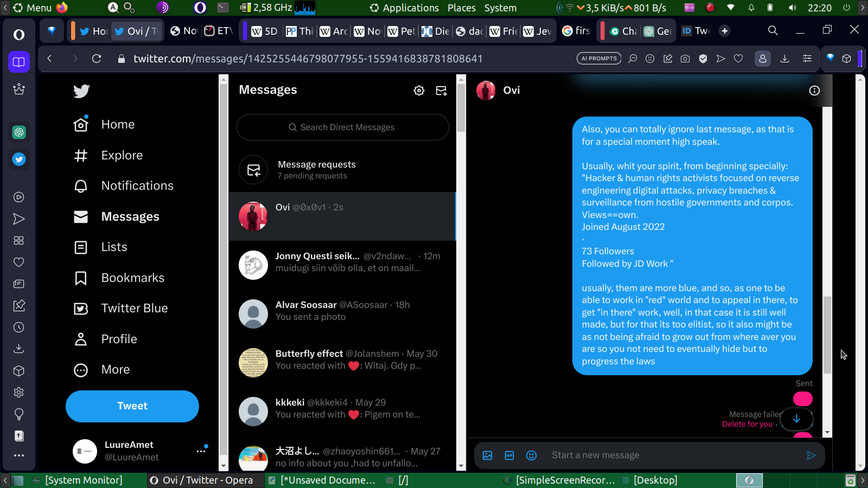
Task: Click the blue Tweet button
Action: (x=132, y=406)
